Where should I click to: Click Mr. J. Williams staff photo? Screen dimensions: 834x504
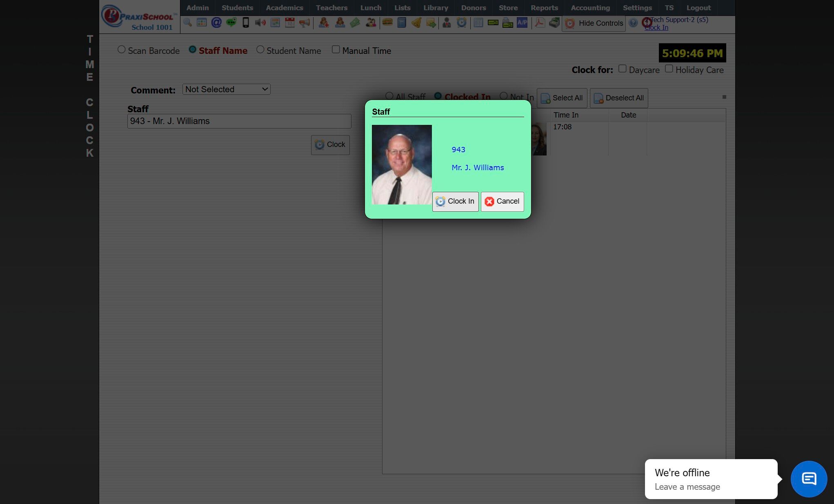click(x=402, y=164)
